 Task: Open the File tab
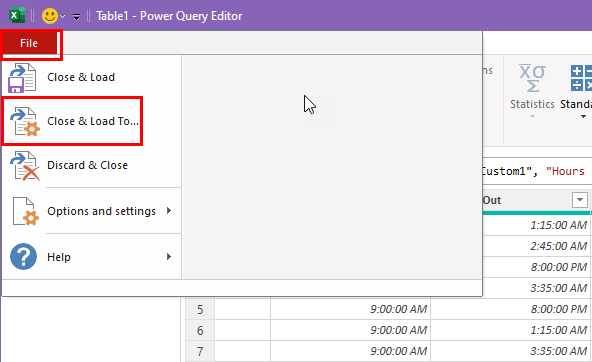(x=29, y=43)
